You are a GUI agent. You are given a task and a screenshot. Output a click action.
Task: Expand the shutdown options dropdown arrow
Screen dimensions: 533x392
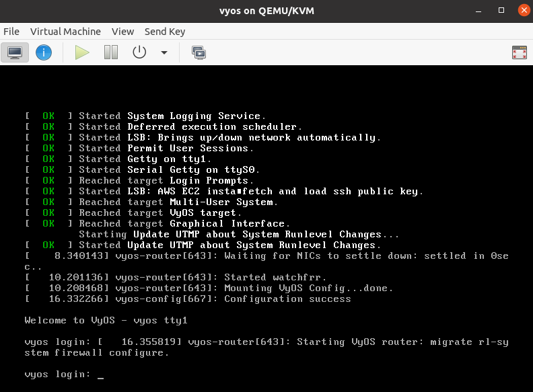pyautogui.click(x=164, y=52)
